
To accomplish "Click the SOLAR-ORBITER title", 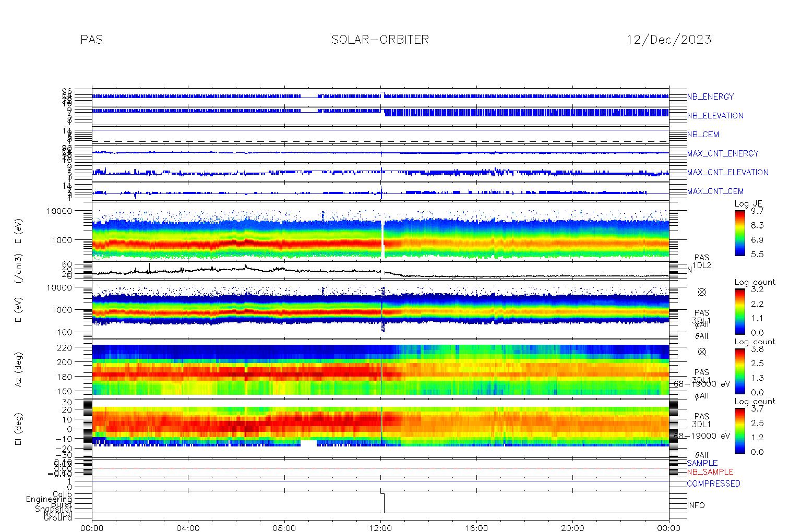I will 380,40.
